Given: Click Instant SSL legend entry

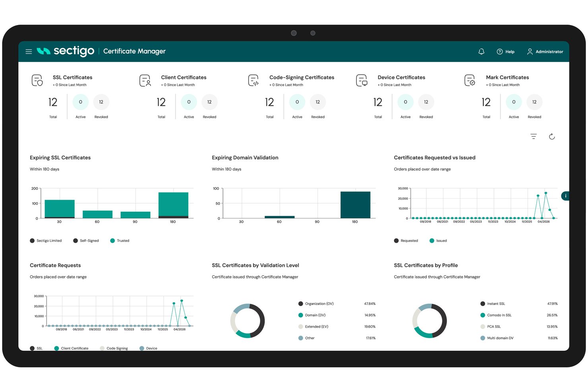Looking at the screenshot, I should 493,304.
